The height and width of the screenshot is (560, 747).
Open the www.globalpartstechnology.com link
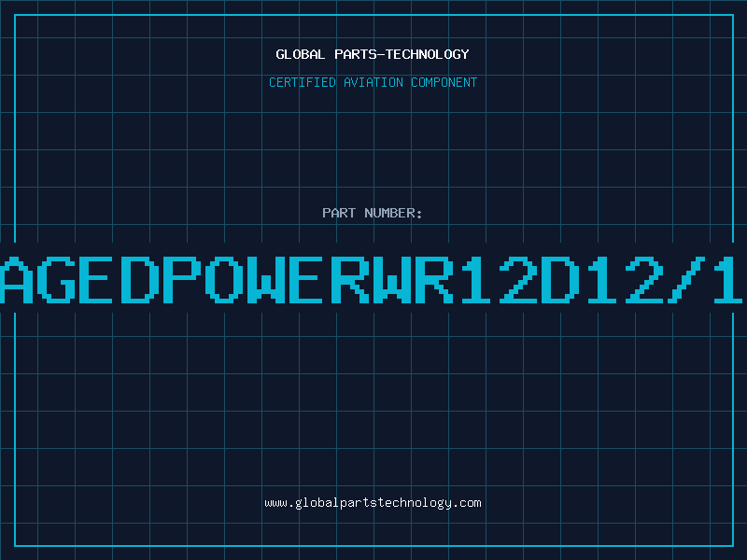[373, 503]
